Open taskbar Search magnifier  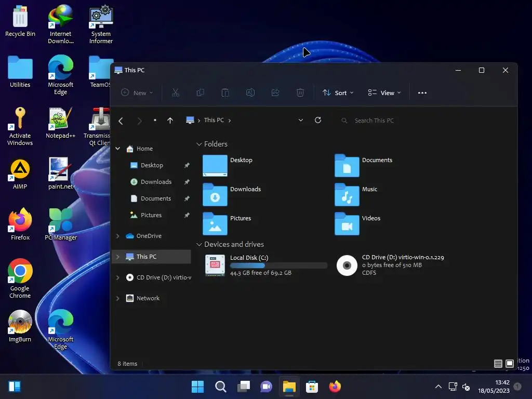tap(220, 387)
